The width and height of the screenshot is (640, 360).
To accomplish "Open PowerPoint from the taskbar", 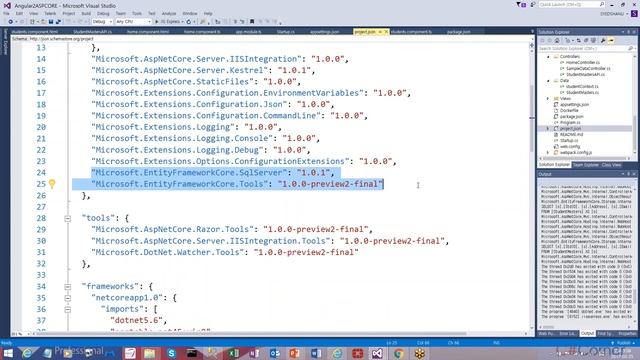I will pos(295,353).
